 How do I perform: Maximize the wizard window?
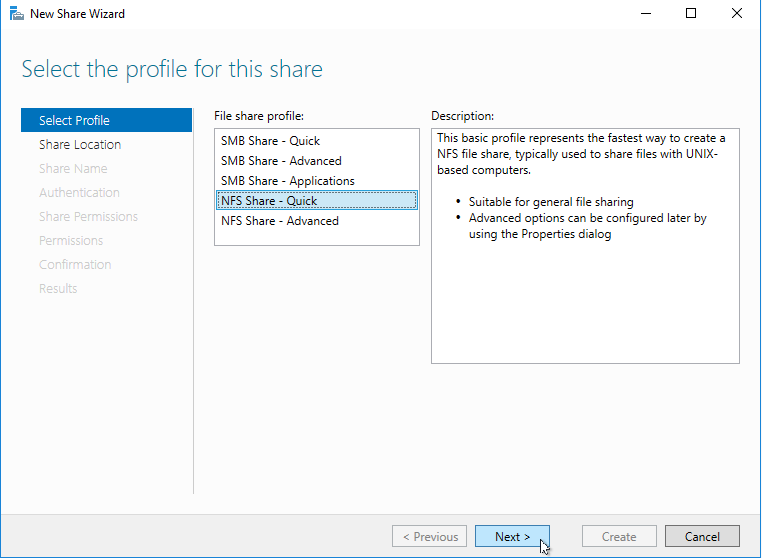coord(691,14)
